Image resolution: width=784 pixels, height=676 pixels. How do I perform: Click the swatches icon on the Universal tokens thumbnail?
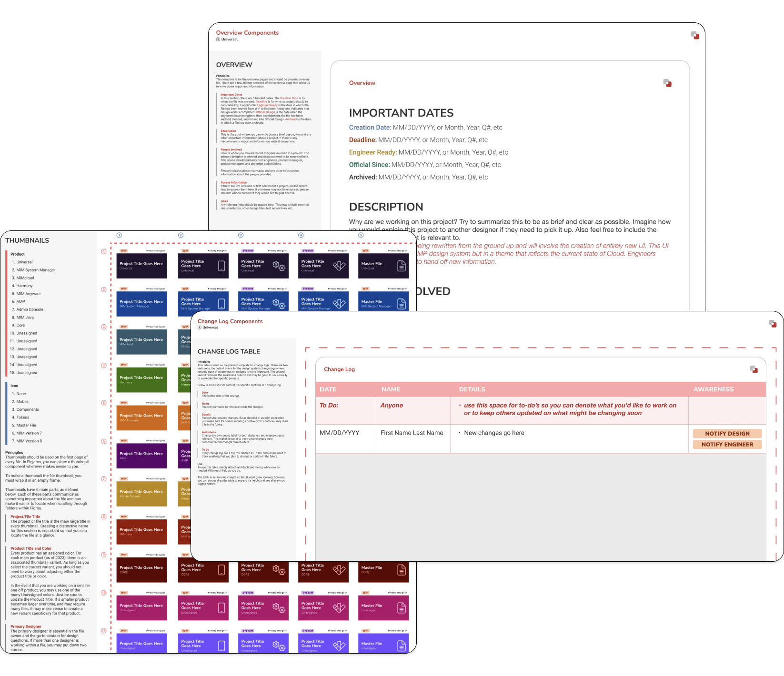point(339,266)
